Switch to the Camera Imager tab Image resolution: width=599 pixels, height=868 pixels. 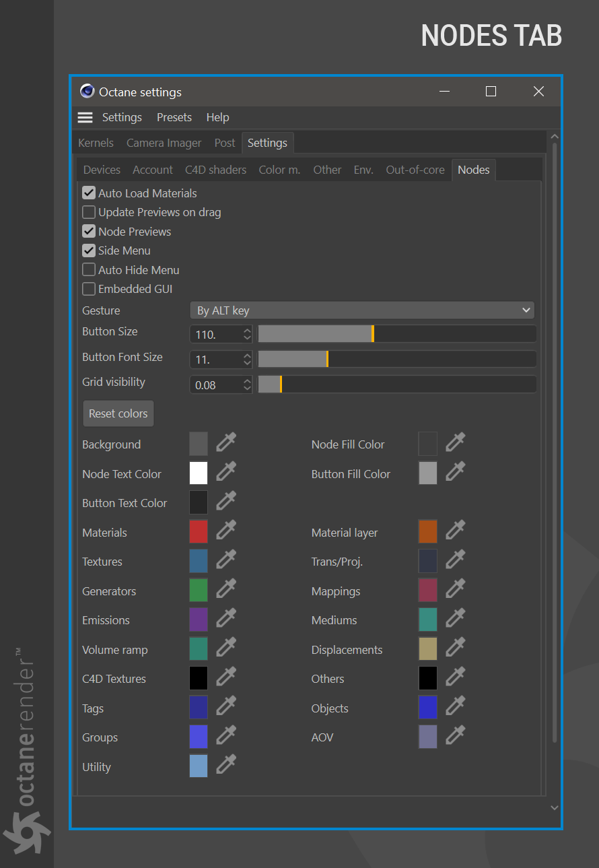(164, 143)
